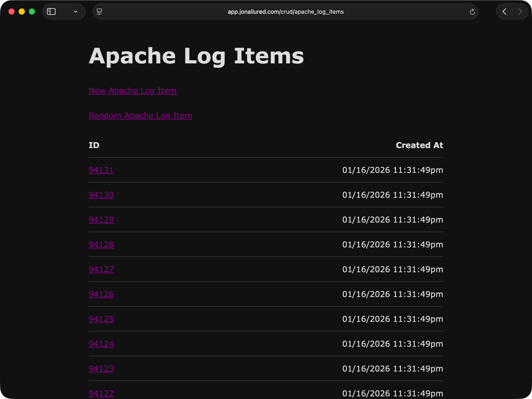Screen dimensions: 532x399
Task: Reload the page with refresh icon
Action: (472, 12)
